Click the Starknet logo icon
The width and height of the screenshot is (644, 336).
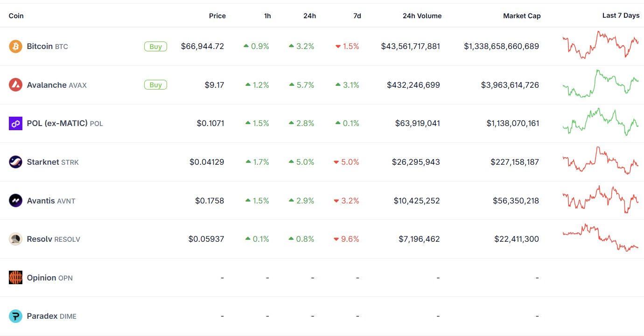point(15,162)
